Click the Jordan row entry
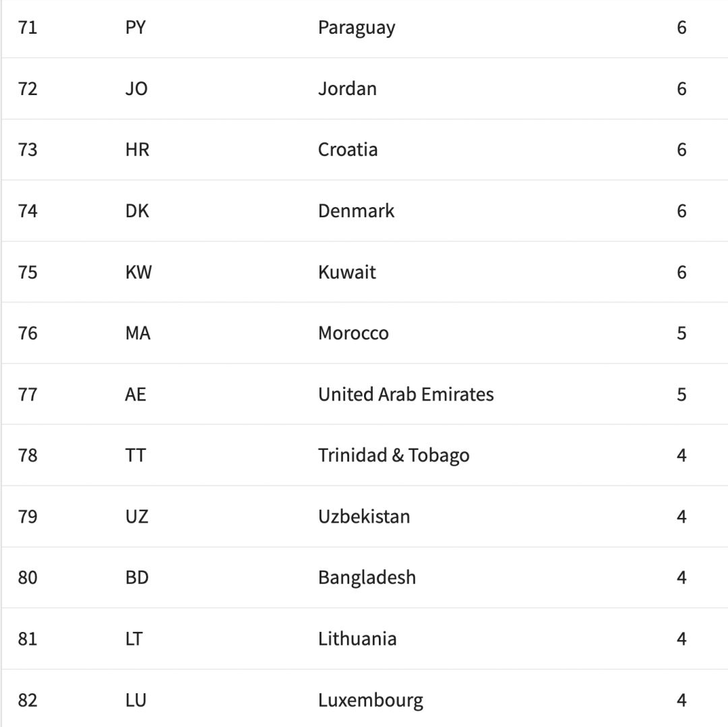 click(x=365, y=89)
